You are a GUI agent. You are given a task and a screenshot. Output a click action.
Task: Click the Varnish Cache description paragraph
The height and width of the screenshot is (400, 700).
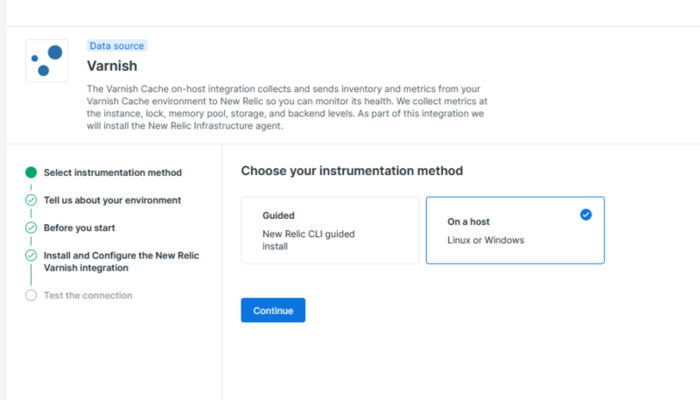tap(287, 107)
